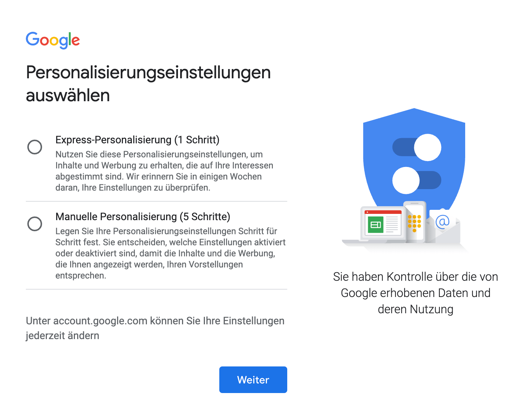This screenshot has height=420, width=532.
Task: Click the Express option description paragraph
Action: [x=164, y=171]
